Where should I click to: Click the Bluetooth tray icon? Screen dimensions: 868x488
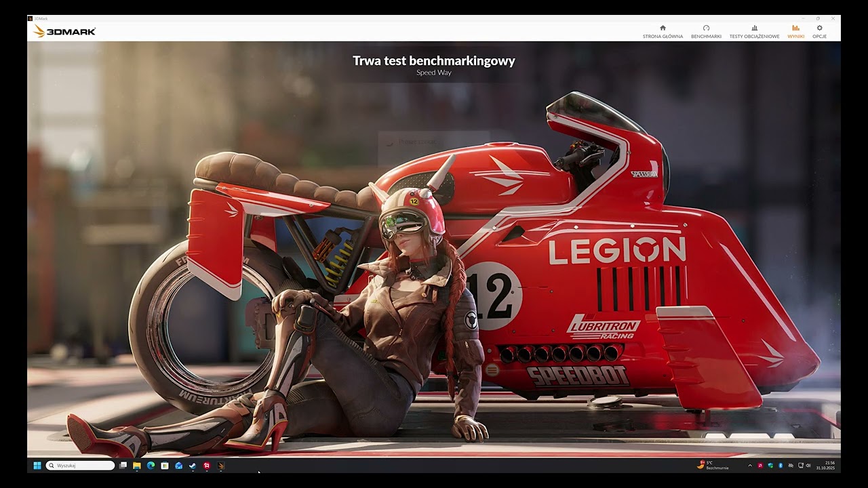(x=781, y=466)
